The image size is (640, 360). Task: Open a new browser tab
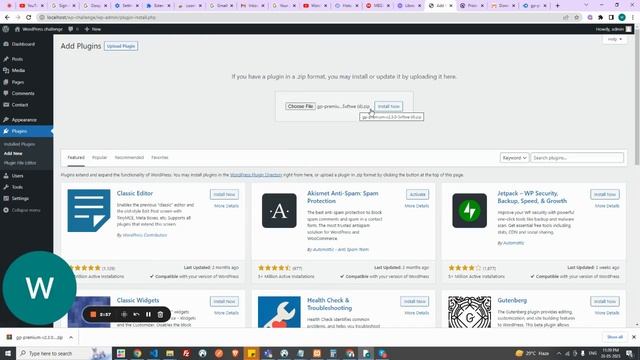[558, 6]
